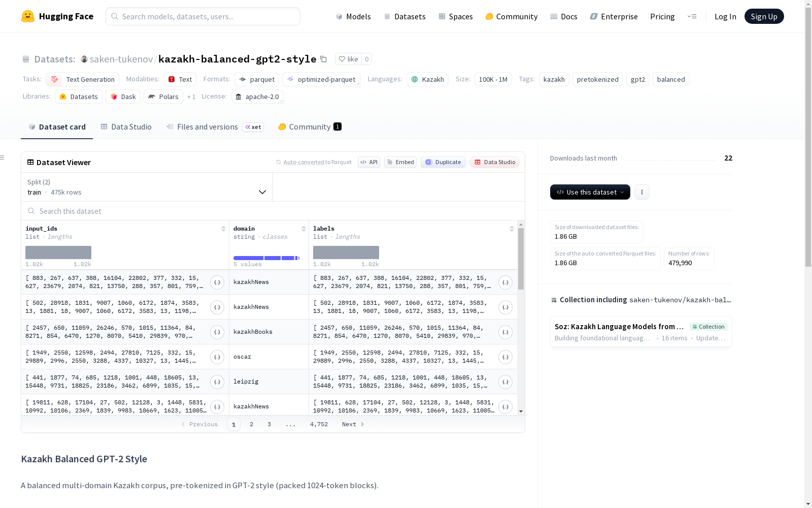Open Enterprise in the navigation
The width and height of the screenshot is (812, 508).
pos(614,16)
